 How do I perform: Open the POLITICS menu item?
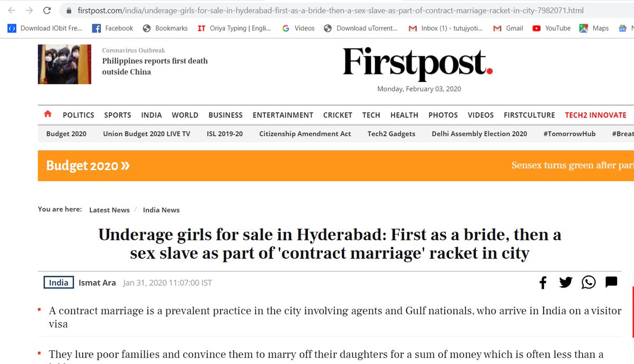(x=78, y=115)
